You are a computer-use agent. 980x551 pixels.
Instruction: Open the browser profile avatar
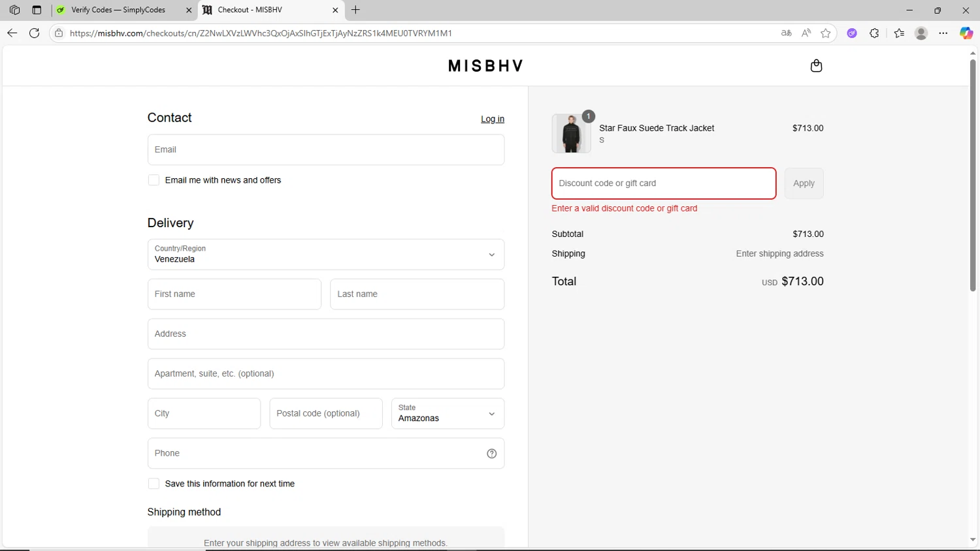coord(921,33)
